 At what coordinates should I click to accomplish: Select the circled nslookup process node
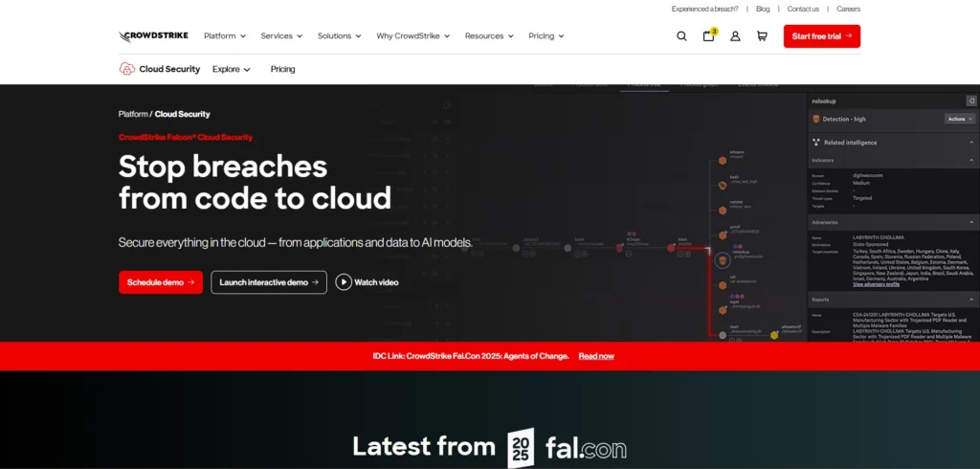[723, 260]
